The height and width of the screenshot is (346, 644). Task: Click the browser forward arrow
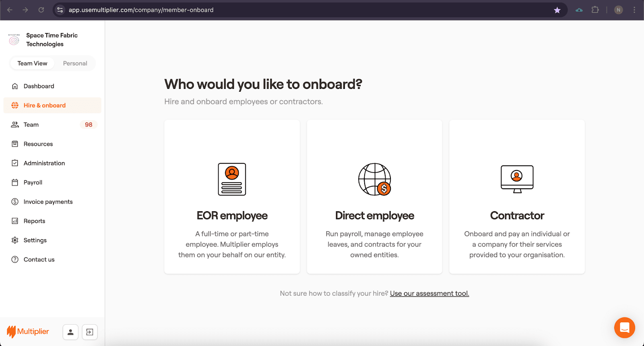coord(25,10)
